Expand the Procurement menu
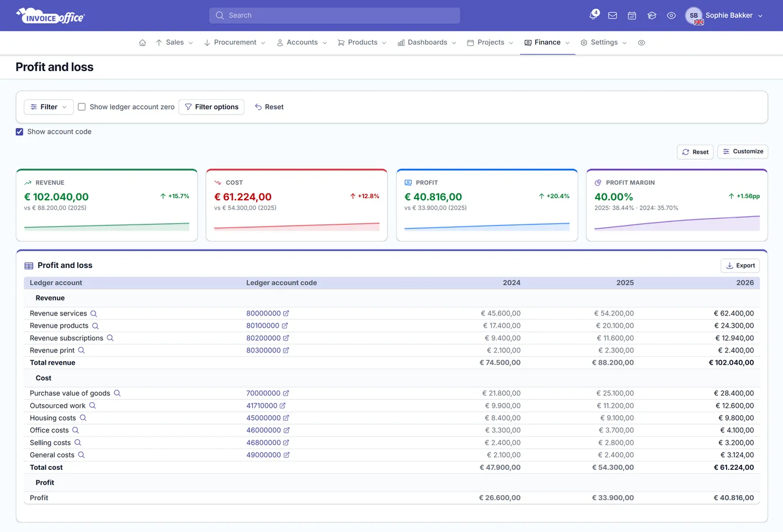 235,43
